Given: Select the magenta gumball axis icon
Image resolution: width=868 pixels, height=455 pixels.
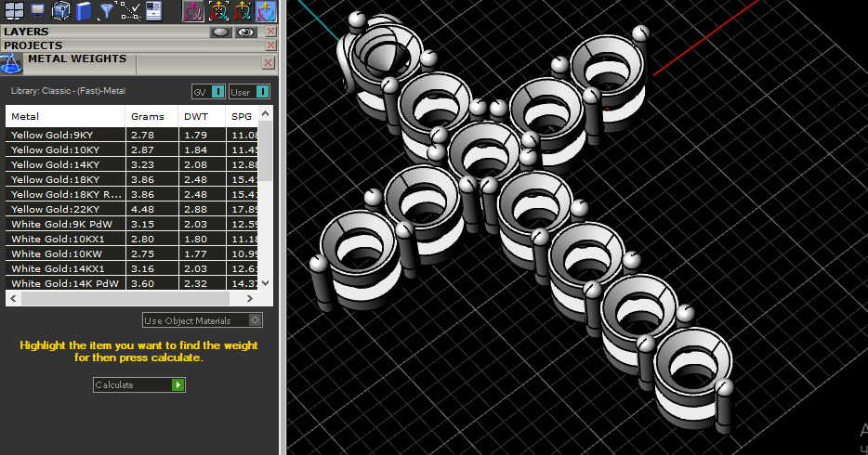Looking at the screenshot, I should pyautogui.click(x=193, y=10).
